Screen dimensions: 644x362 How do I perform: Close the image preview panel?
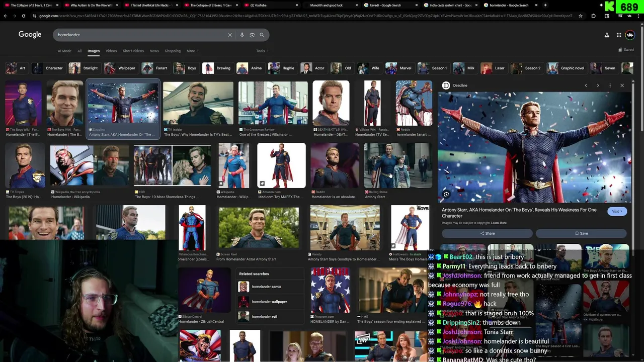[622, 85]
